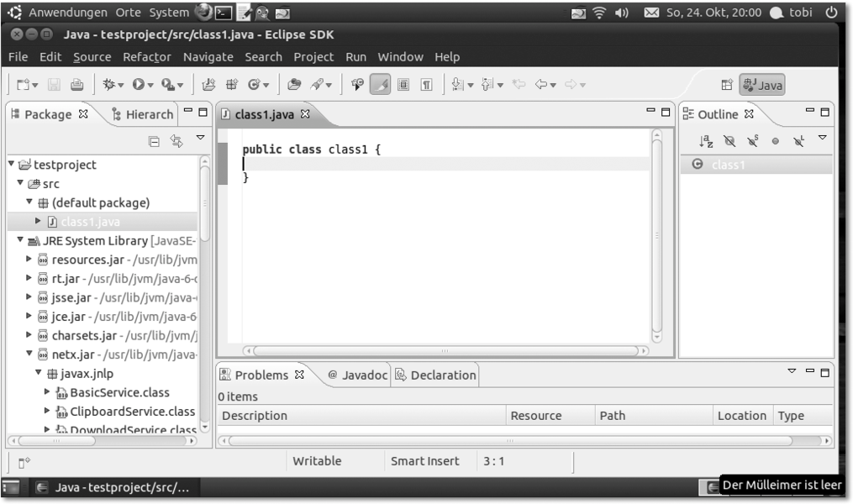Select class1 in the Outline view
This screenshot has width=853, height=504.
(727, 165)
